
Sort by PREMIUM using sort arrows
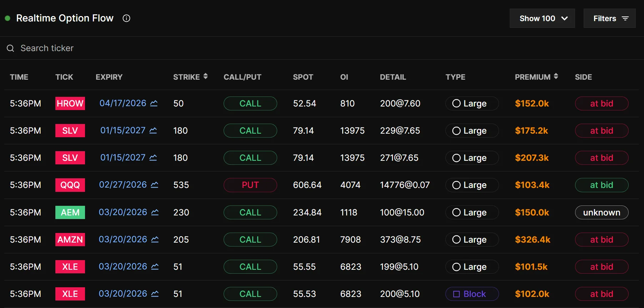pyautogui.click(x=556, y=76)
